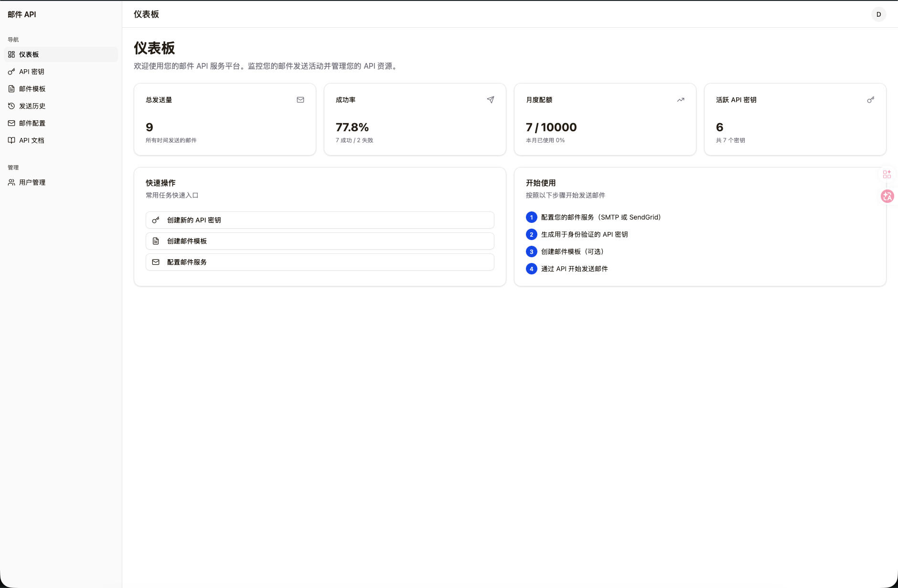
Task: Click the envelope icon inside 配置邮件服务 action
Action: [x=156, y=262]
